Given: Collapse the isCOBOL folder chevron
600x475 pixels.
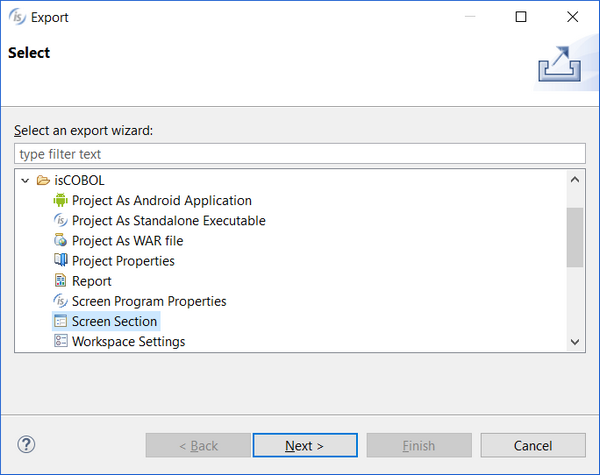Looking at the screenshot, I should (25, 180).
